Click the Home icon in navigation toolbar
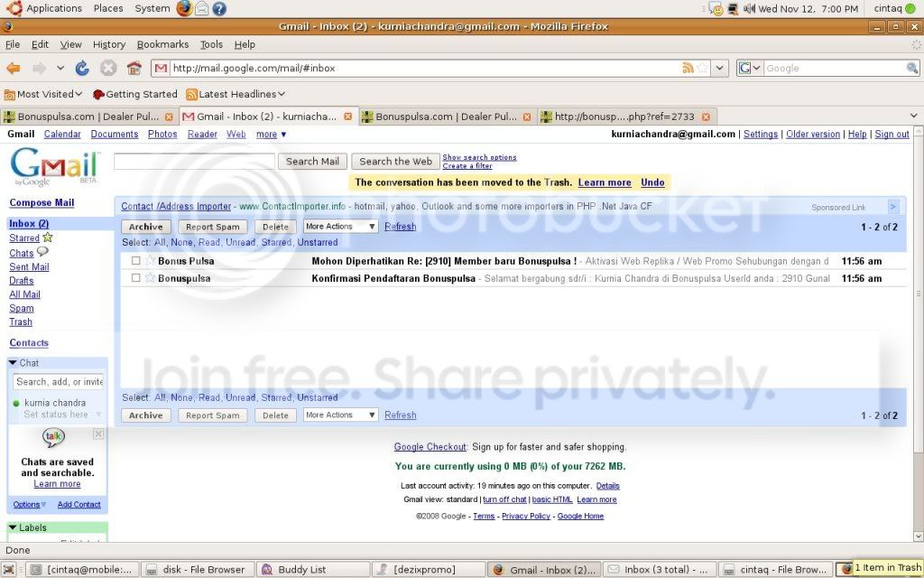924x578 pixels. pyautogui.click(x=134, y=68)
